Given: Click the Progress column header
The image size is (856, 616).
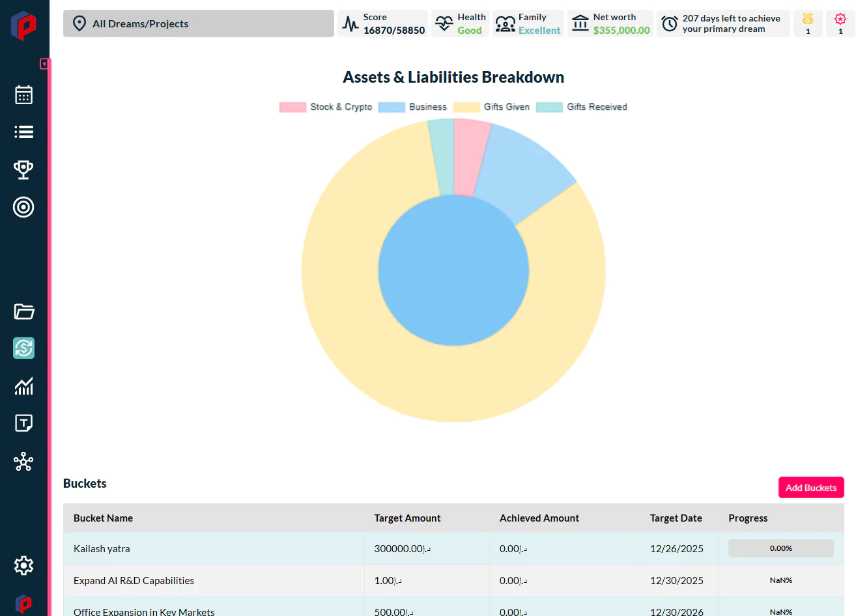Looking at the screenshot, I should pyautogui.click(x=748, y=518).
